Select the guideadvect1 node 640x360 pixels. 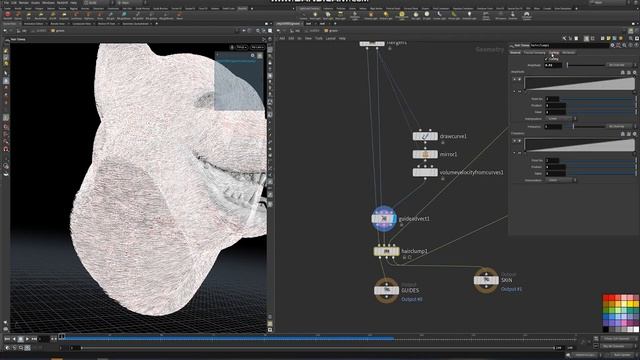tap(384, 219)
